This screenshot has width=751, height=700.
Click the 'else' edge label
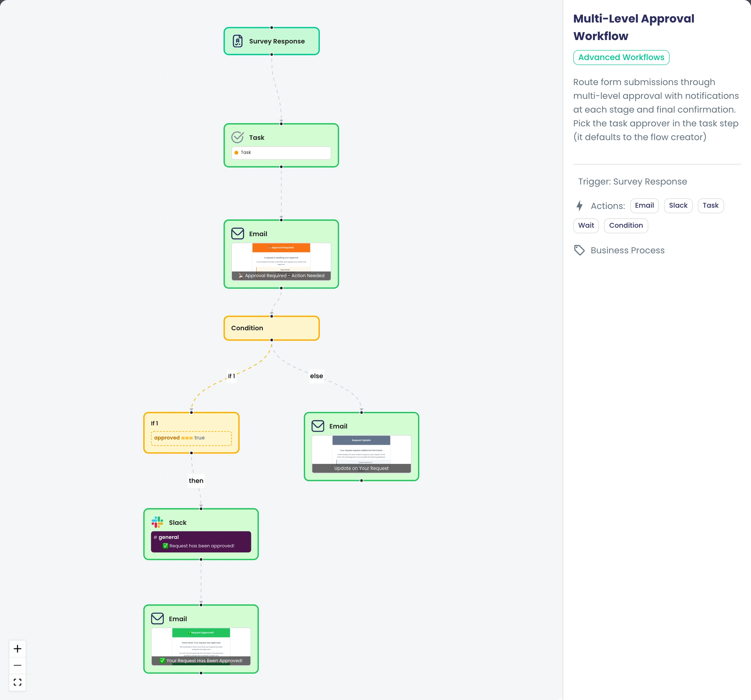317,376
